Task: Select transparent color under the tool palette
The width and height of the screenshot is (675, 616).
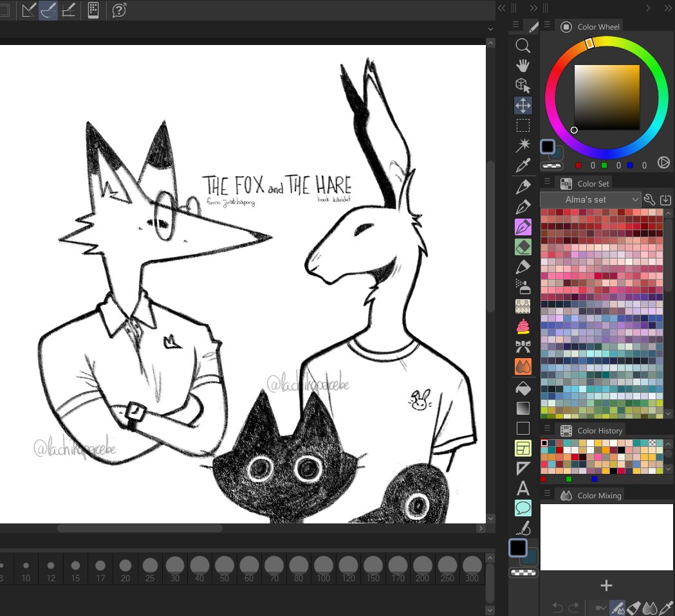Action: [x=523, y=572]
